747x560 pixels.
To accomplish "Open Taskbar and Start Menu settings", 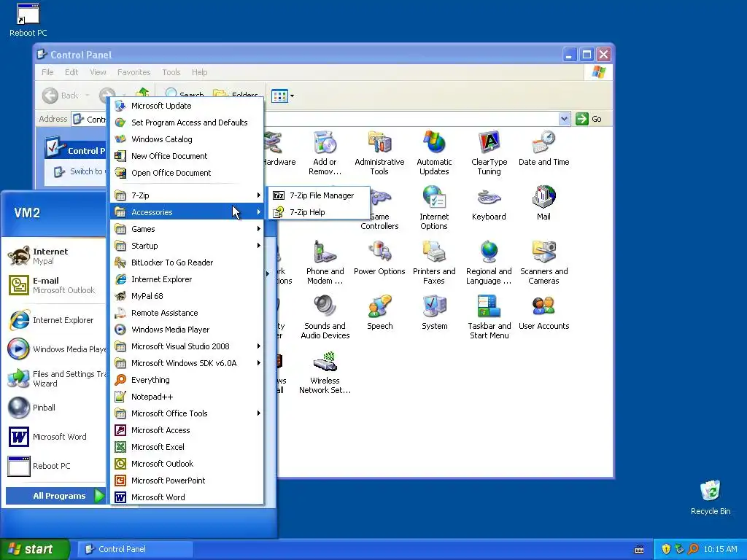I will click(489, 317).
